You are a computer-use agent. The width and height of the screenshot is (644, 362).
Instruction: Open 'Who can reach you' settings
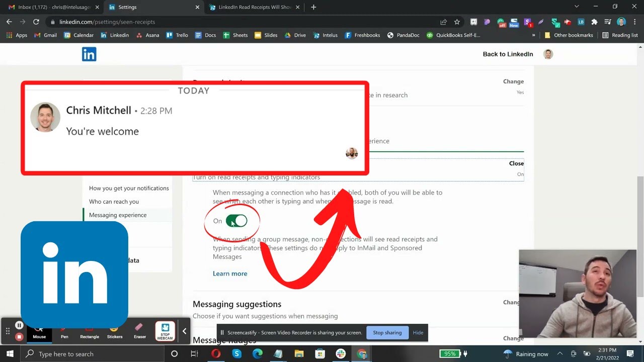pyautogui.click(x=114, y=202)
